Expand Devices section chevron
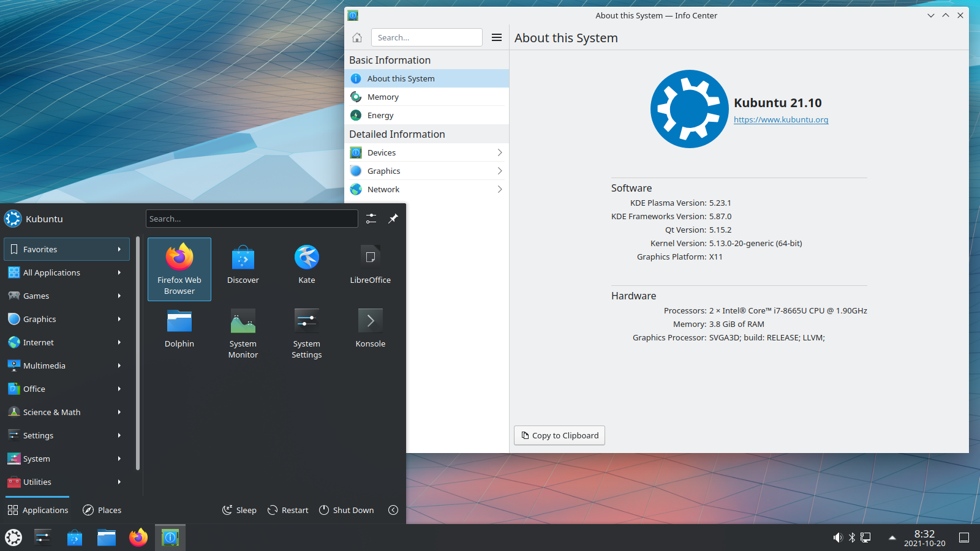The width and height of the screenshot is (980, 551). [x=500, y=152]
